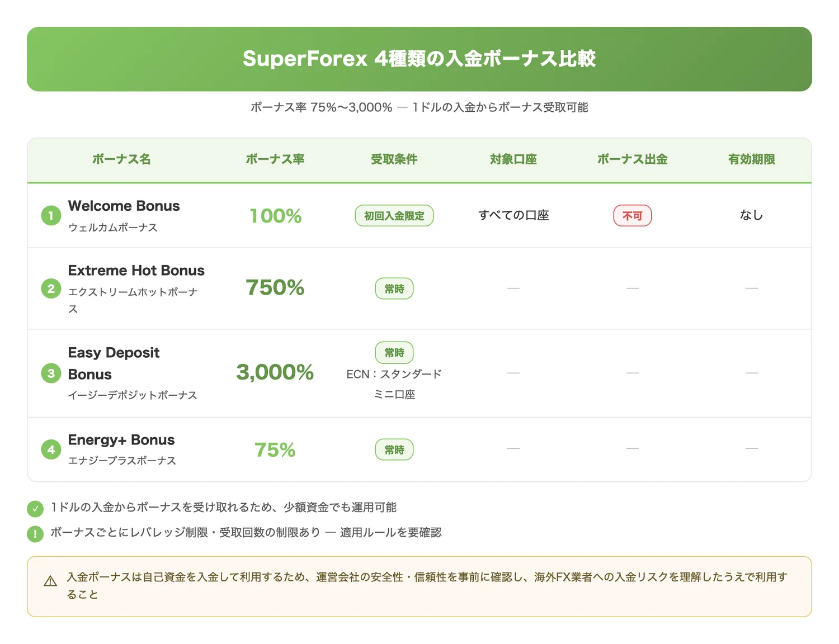The height and width of the screenshot is (644, 839).
Task: Click the number 1 circle badge
Action: point(51,215)
